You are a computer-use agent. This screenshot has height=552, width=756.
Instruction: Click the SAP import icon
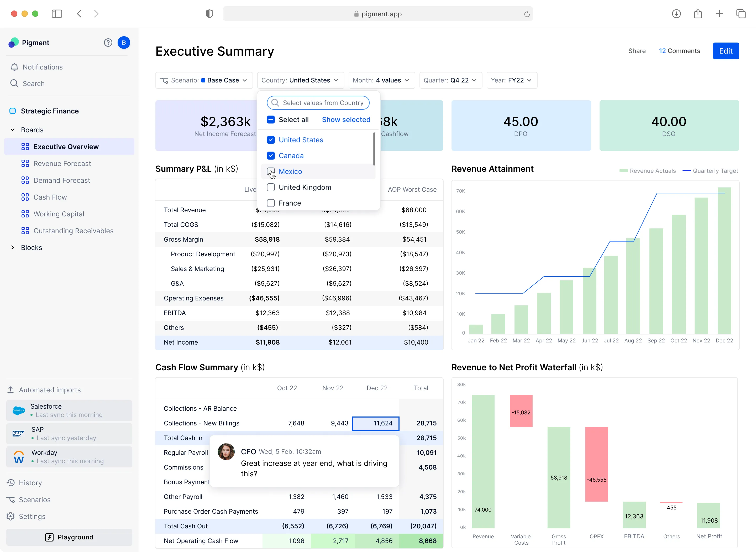point(19,433)
